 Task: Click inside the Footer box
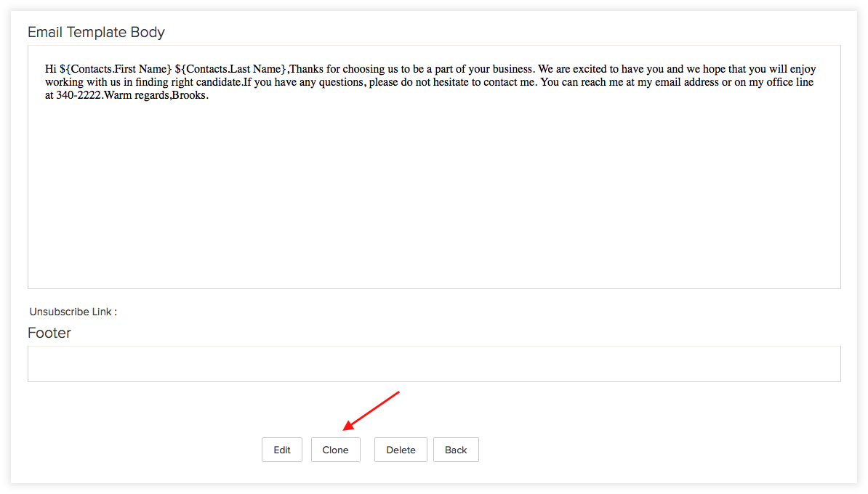pos(434,364)
